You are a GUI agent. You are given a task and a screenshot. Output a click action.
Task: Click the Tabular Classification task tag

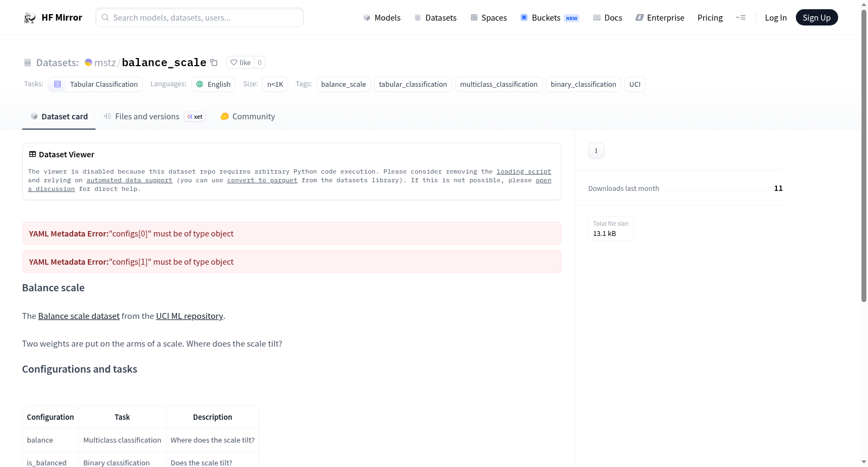point(95,84)
